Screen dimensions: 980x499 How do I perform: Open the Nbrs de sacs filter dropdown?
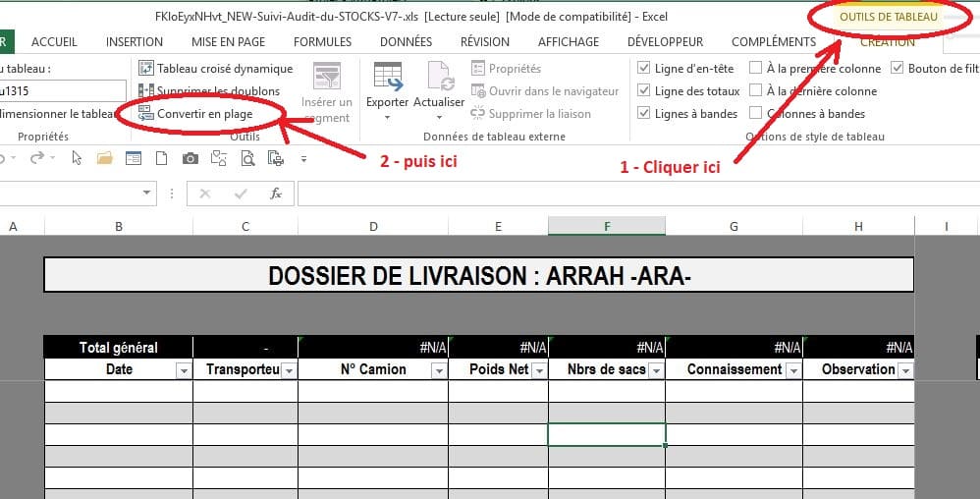pos(656,370)
